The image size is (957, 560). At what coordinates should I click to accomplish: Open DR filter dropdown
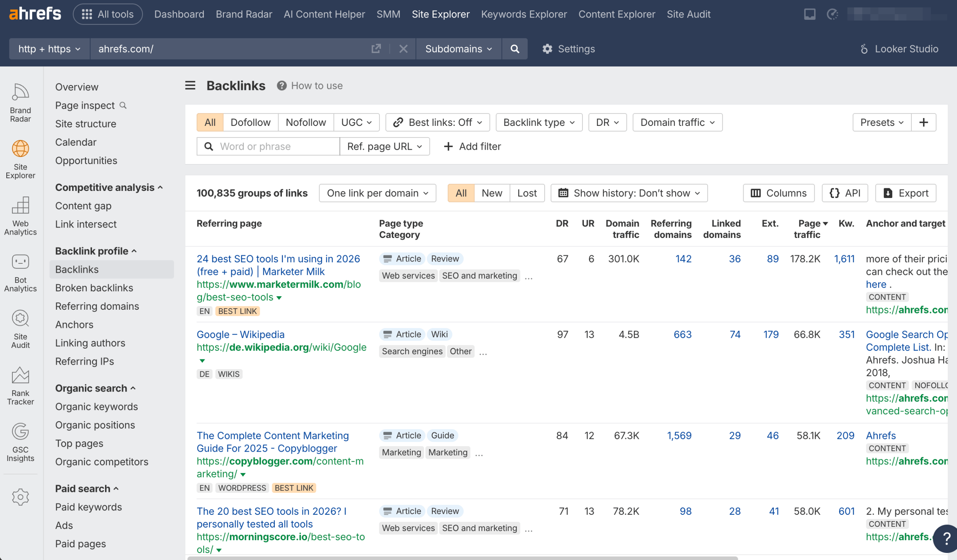click(607, 122)
